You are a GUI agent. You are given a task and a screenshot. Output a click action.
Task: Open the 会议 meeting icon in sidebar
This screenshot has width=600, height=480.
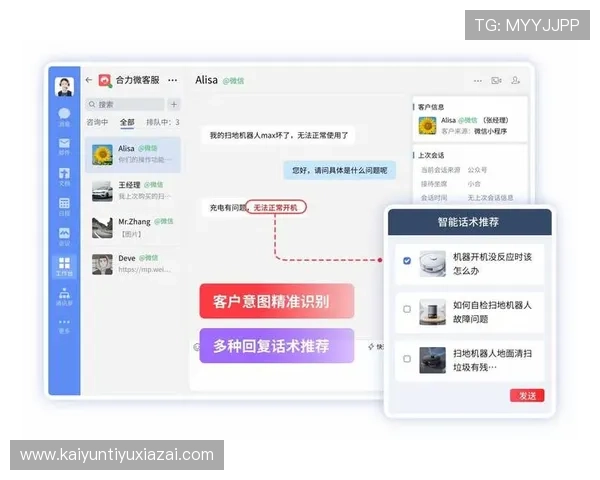click(64, 237)
